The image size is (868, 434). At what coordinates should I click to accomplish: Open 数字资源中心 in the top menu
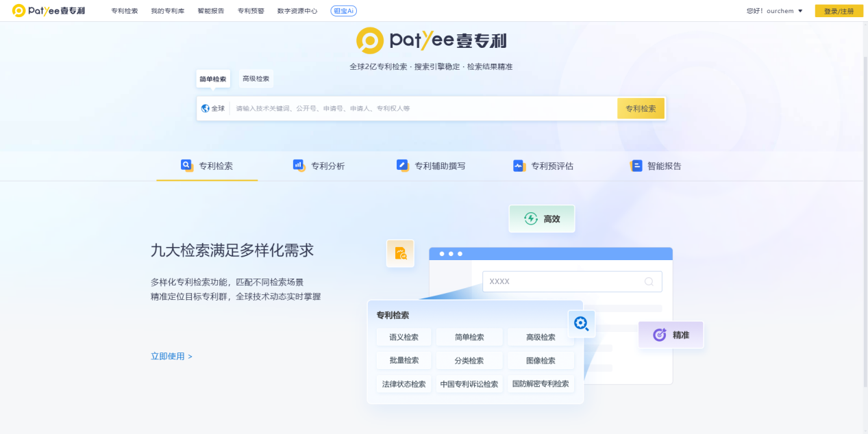(x=297, y=11)
